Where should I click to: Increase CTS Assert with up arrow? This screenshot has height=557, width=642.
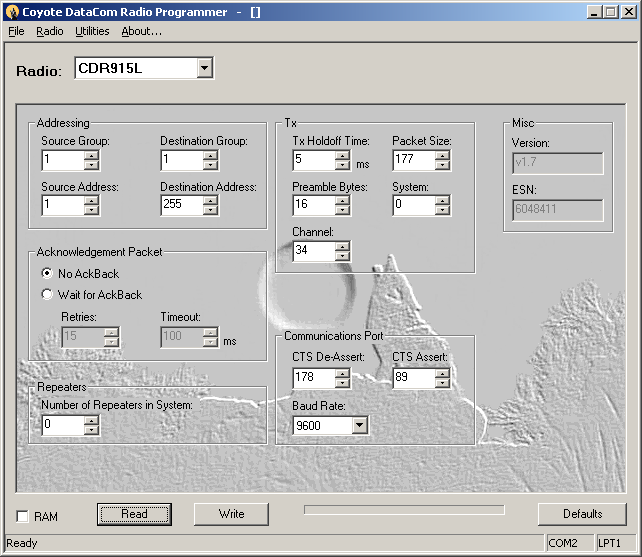[x=442, y=374]
